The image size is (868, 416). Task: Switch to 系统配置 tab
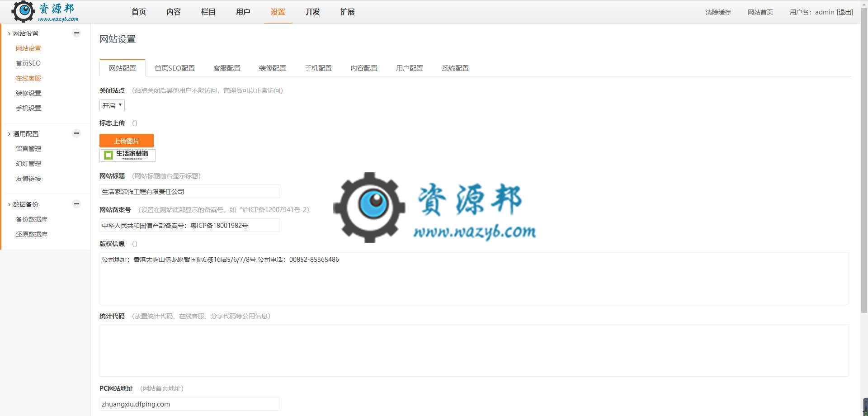click(x=455, y=68)
